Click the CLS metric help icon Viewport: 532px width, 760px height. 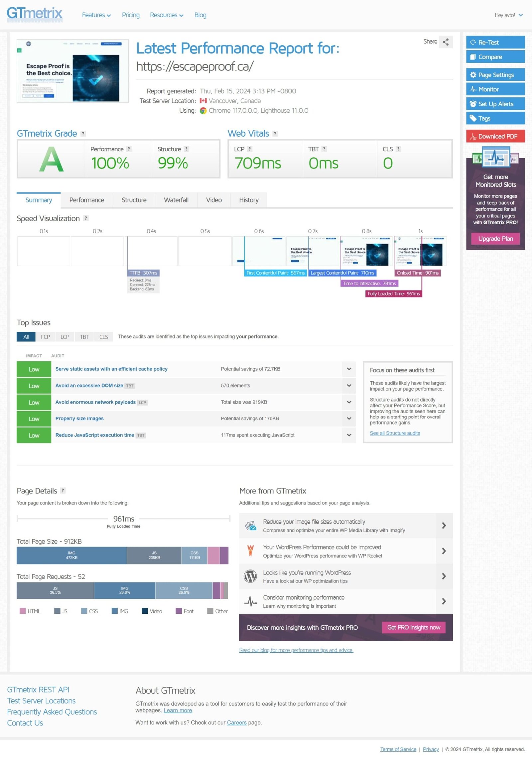click(398, 149)
